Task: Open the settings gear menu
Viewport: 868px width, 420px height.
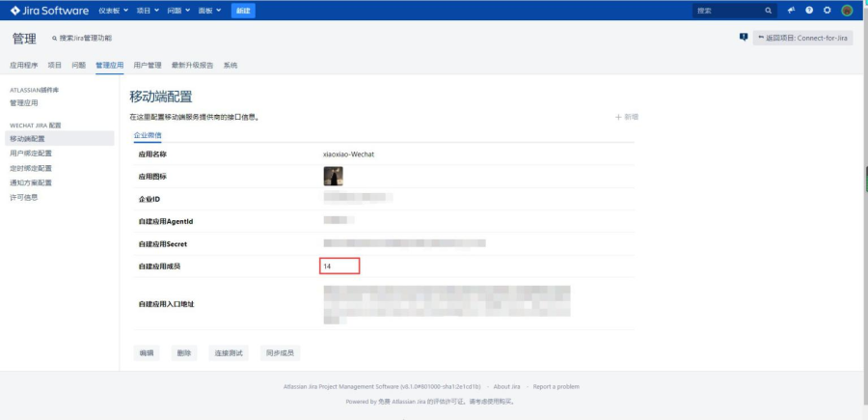Action: click(x=827, y=10)
